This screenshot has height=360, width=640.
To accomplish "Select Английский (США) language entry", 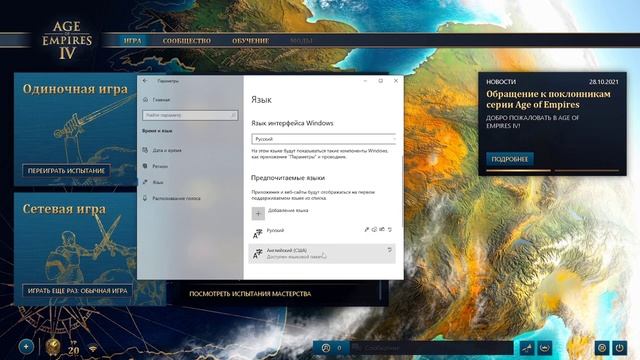I will click(x=322, y=253).
